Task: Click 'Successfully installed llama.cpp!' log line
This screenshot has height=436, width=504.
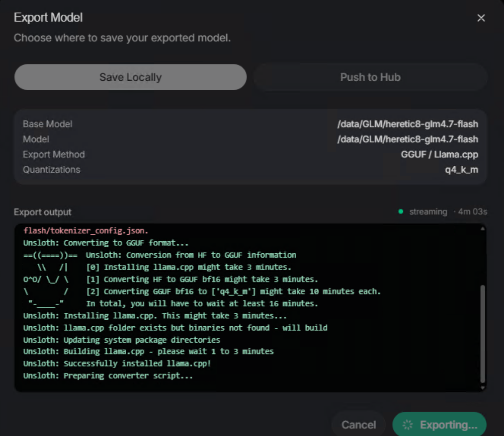Action: 117,364
